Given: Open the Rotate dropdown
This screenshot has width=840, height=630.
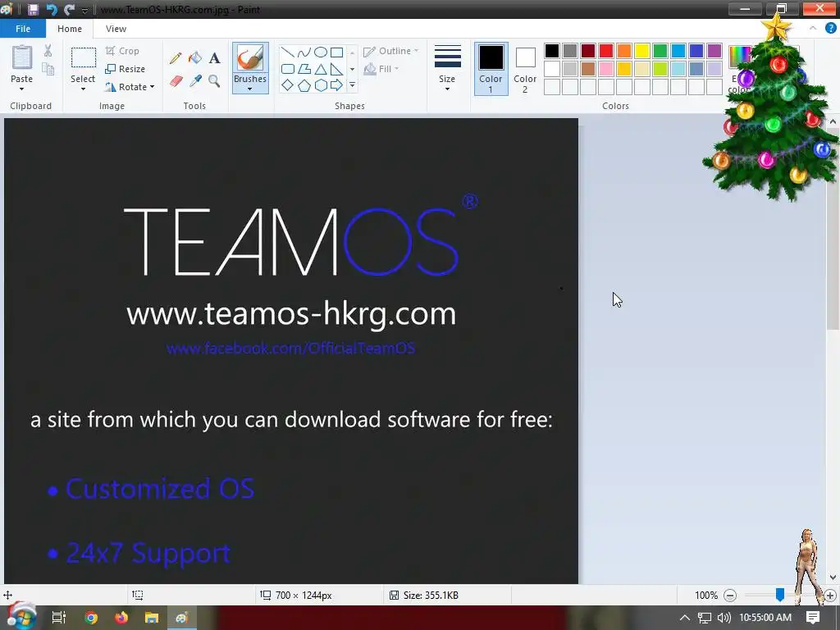Looking at the screenshot, I should 130,87.
